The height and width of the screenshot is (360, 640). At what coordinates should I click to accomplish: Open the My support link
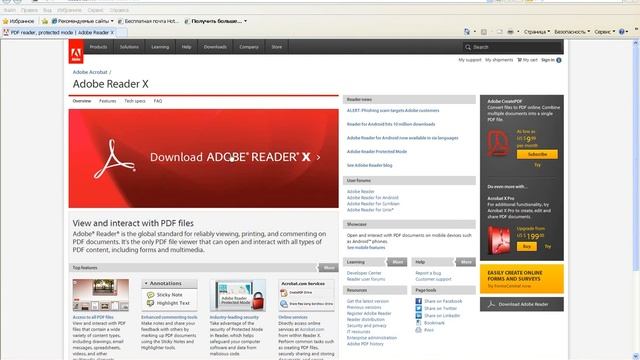(470, 60)
